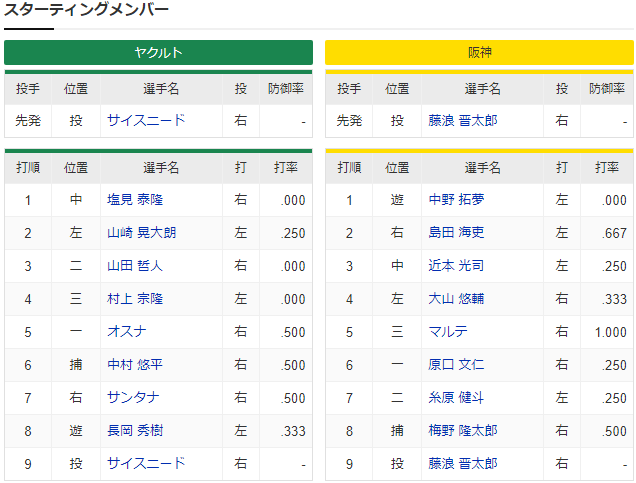Open player サンタナ profile
636x483 pixels.
(x=133, y=397)
